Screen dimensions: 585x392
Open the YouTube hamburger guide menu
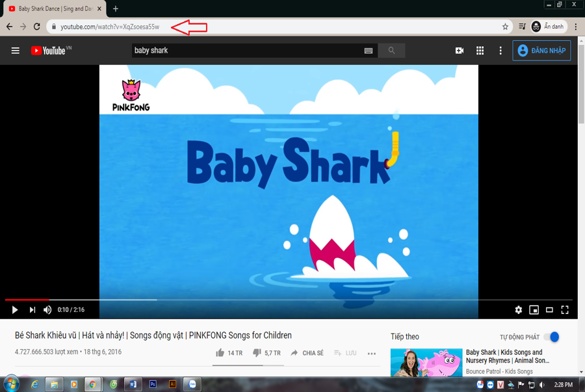click(x=16, y=50)
